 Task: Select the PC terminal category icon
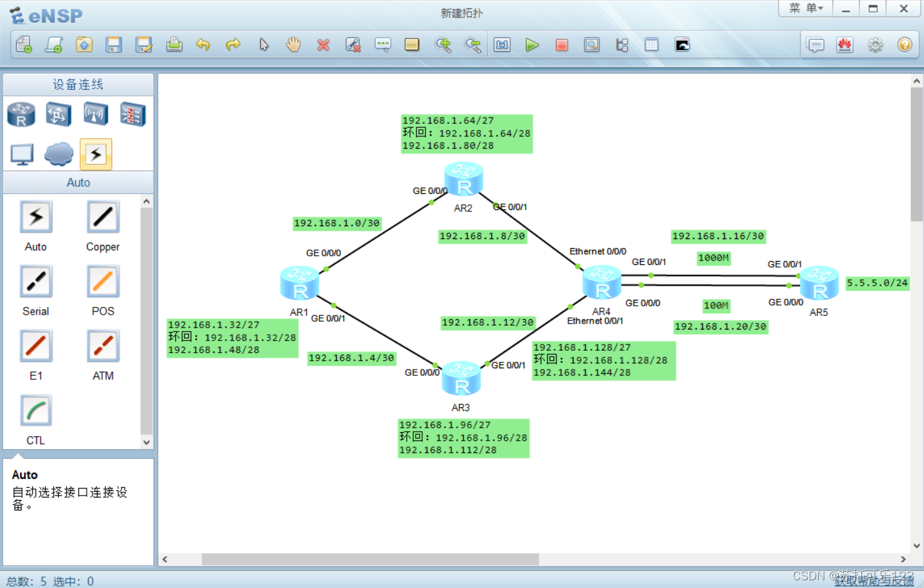[22, 154]
